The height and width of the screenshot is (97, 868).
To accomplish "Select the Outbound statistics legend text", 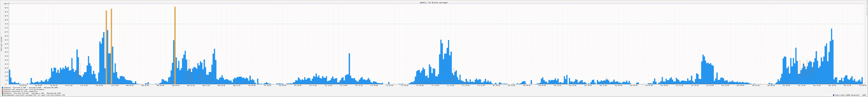I will click(32, 93).
